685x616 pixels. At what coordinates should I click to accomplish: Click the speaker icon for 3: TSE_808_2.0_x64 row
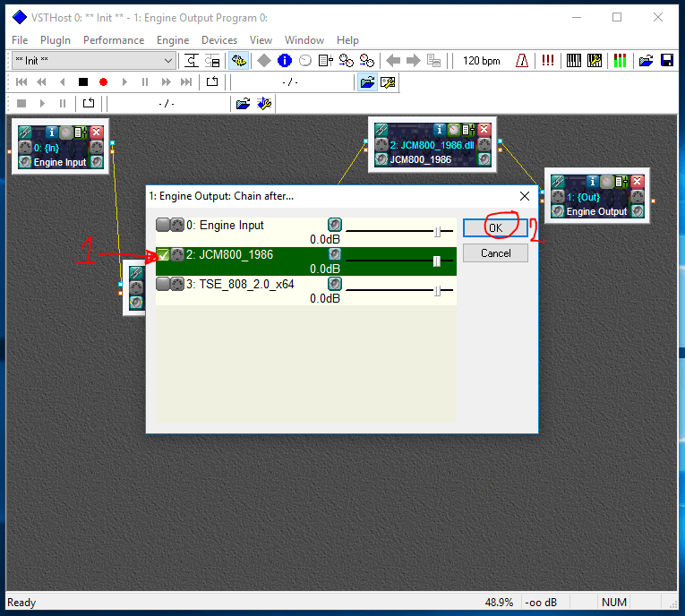click(x=335, y=284)
